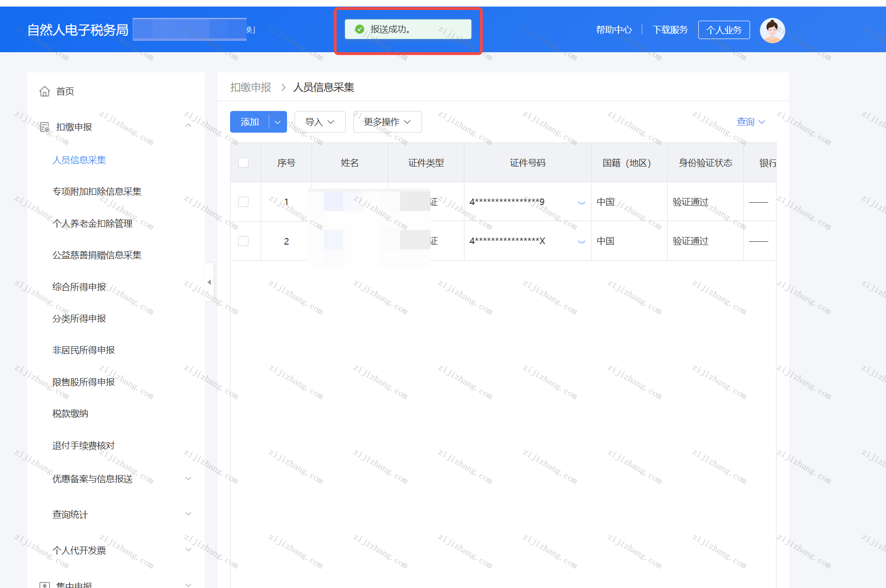Open 下载服务 link

tap(670, 30)
